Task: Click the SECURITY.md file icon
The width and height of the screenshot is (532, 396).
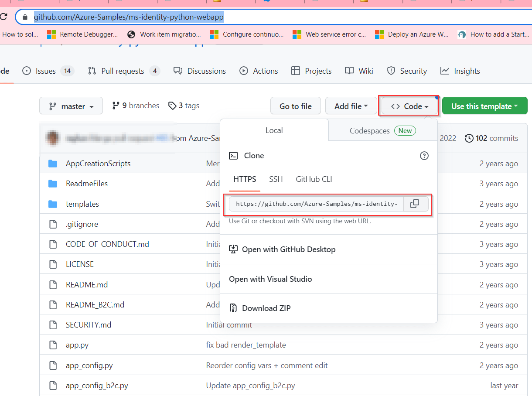Action: tap(53, 325)
